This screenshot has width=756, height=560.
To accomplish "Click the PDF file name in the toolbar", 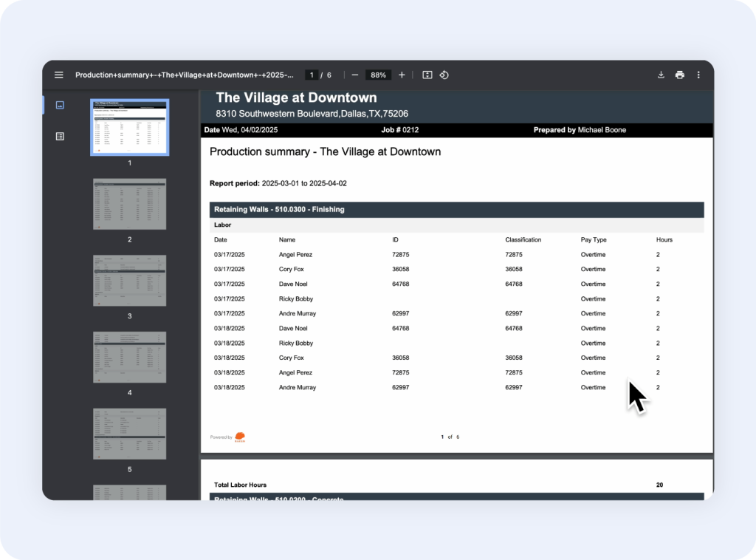I will (x=185, y=75).
